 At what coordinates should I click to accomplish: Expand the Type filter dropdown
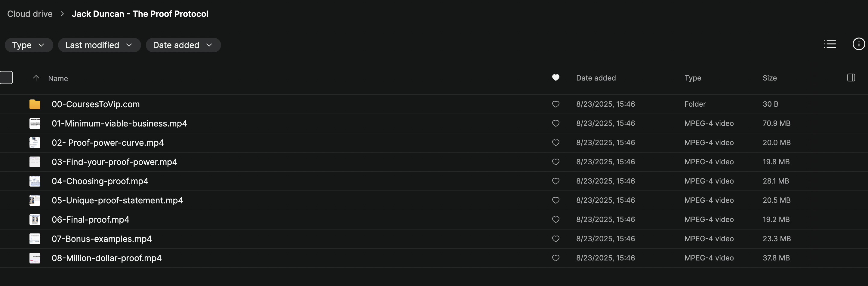click(29, 45)
